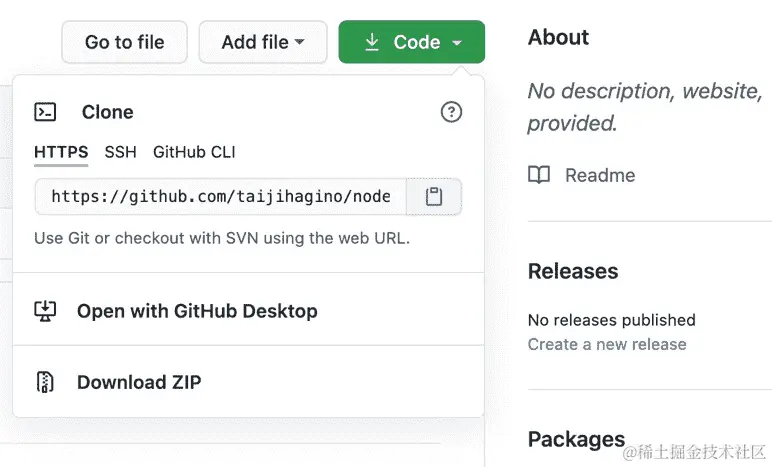
Task: Click the Readme book icon
Action: [x=539, y=175]
